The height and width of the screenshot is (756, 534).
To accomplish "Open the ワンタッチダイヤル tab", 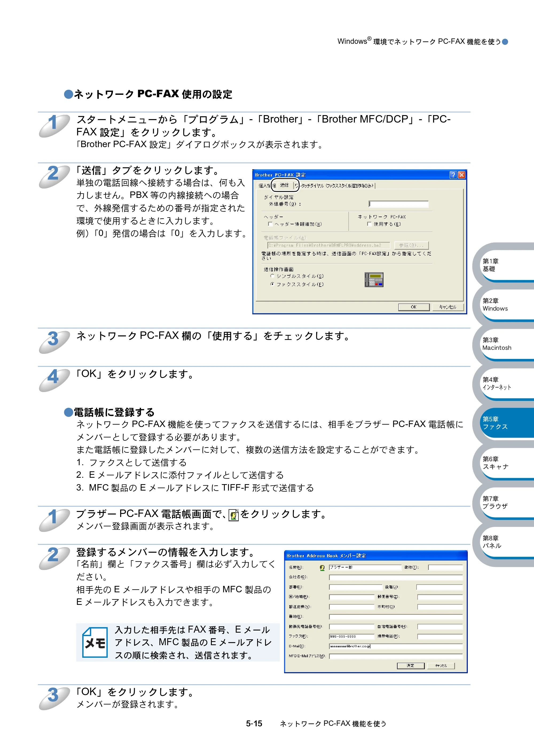I will point(335,186).
